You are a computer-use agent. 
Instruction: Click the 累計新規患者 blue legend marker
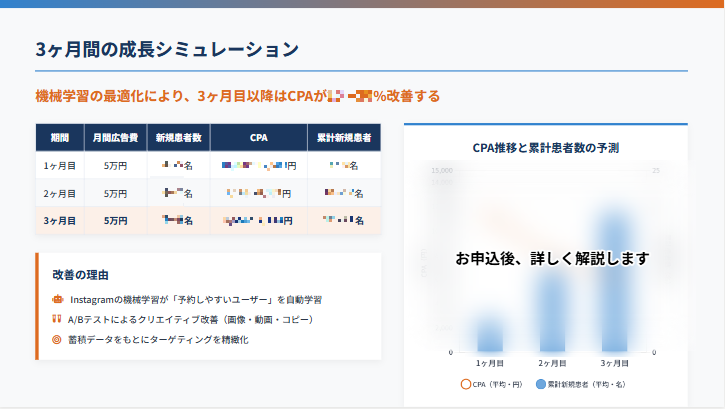(x=541, y=384)
